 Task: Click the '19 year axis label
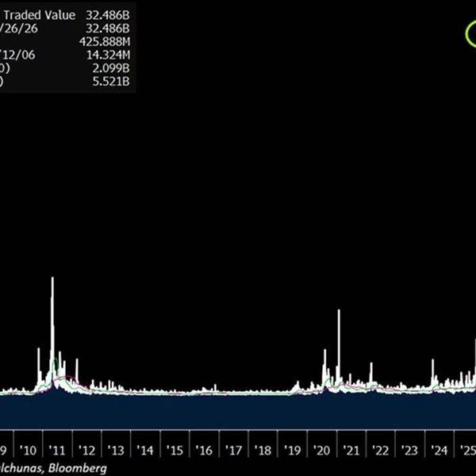coord(293,450)
